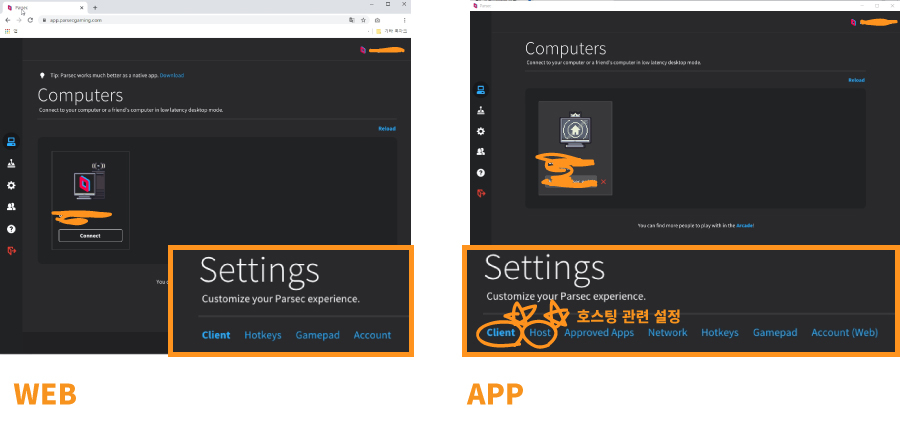
Task: Open Gamepad tab in the APP Settings
Action: tap(775, 333)
